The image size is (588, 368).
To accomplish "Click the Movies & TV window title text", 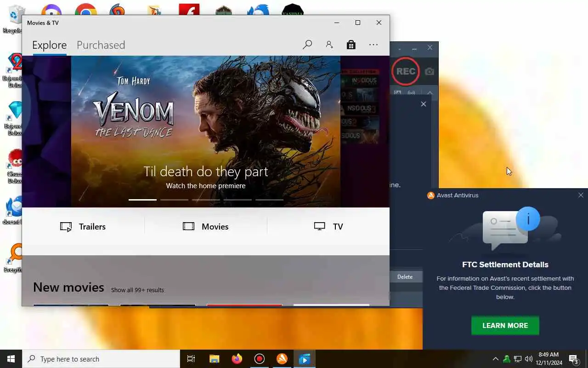I will 43,23.
